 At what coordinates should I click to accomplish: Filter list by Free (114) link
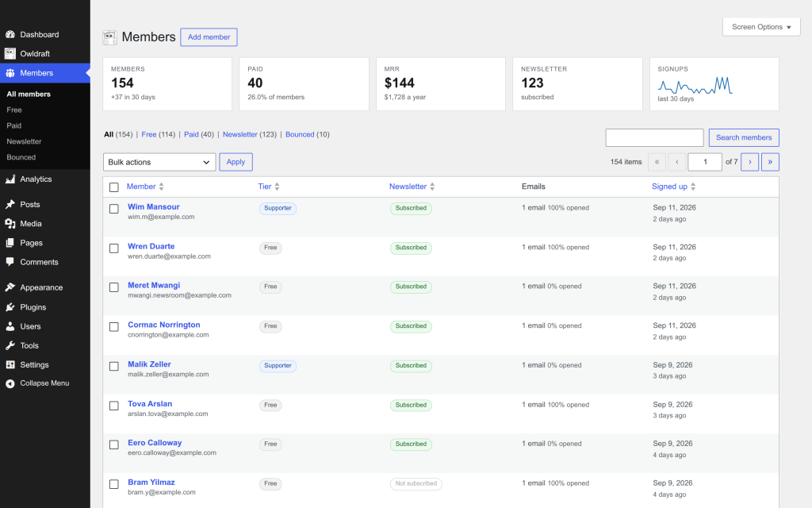click(159, 134)
